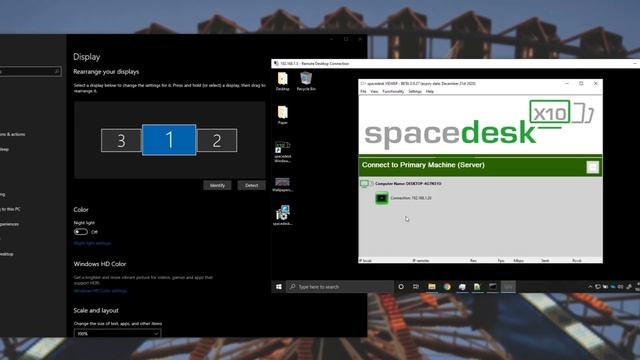Select display 1 in the arrangement box

(x=169, y=140)
